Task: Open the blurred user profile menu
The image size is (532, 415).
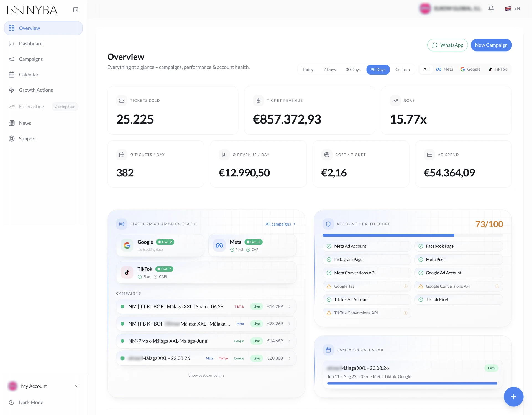Action: (x=450, y=9)
